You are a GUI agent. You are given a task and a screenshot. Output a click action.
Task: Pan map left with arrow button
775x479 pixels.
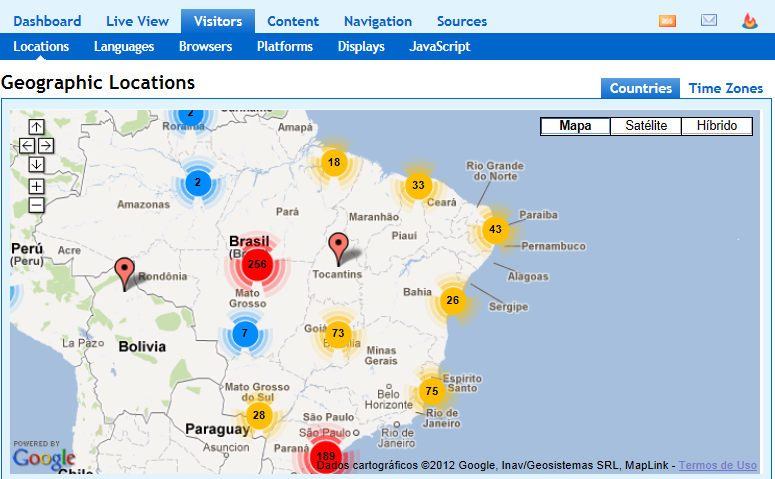click(27, 146)
